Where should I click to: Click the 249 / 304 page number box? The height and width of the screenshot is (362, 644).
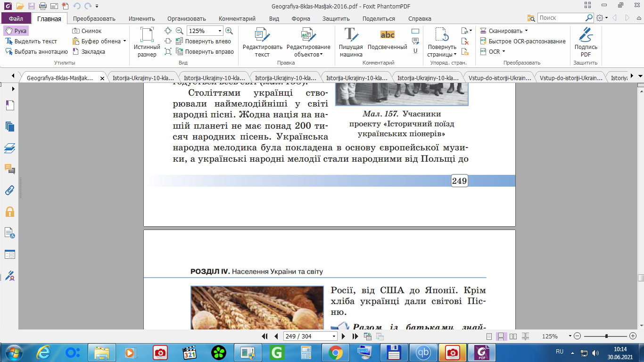point(310,337)
